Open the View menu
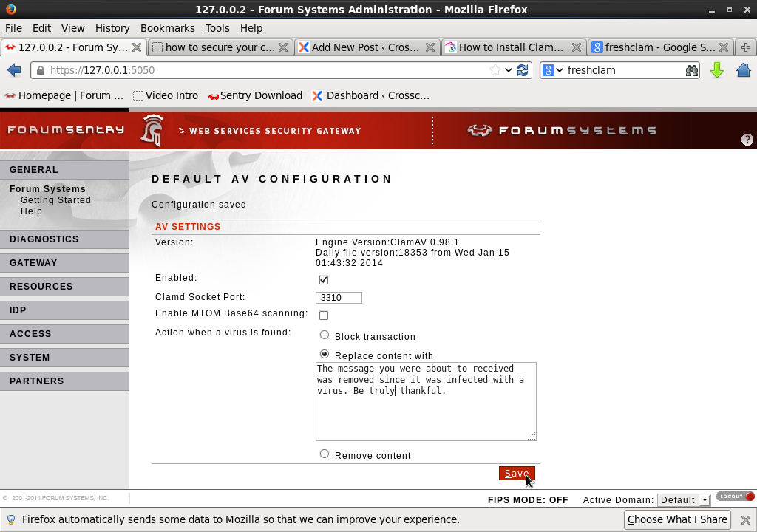 73,28
